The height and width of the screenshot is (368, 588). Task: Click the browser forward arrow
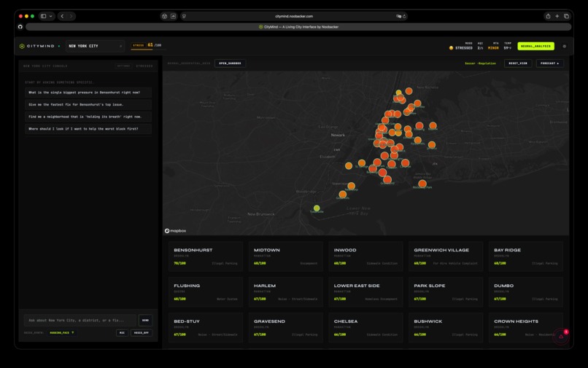coord(71,16)
